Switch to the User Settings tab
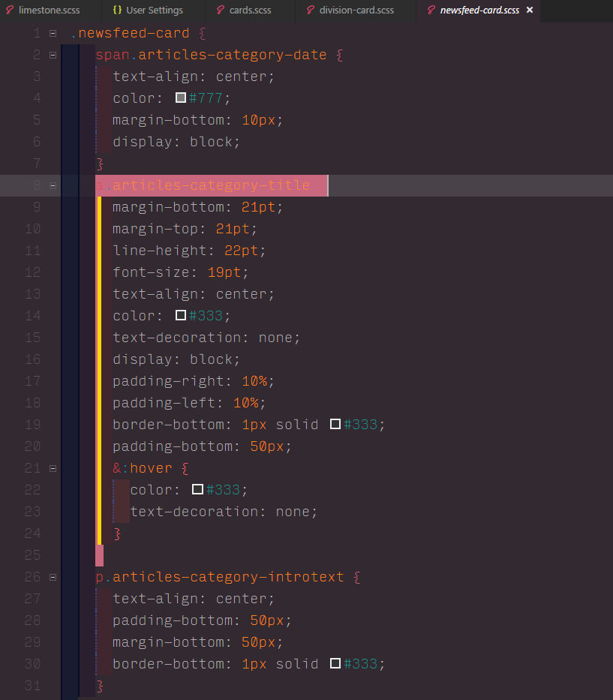The height and width of the screenshot is (700, 613). 154,11
